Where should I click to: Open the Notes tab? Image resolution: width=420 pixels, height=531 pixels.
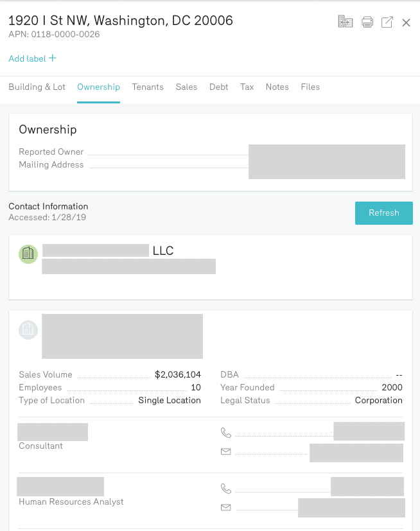coord(277,87)
